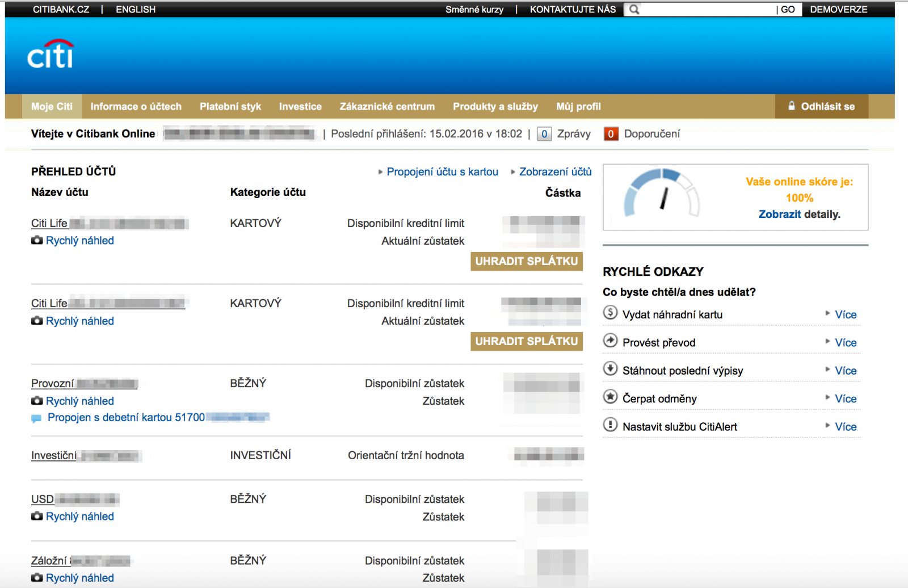Click the Propojen s debetní kartou link
The width and height of the screenshot is (908, 588).
(158, 418)
